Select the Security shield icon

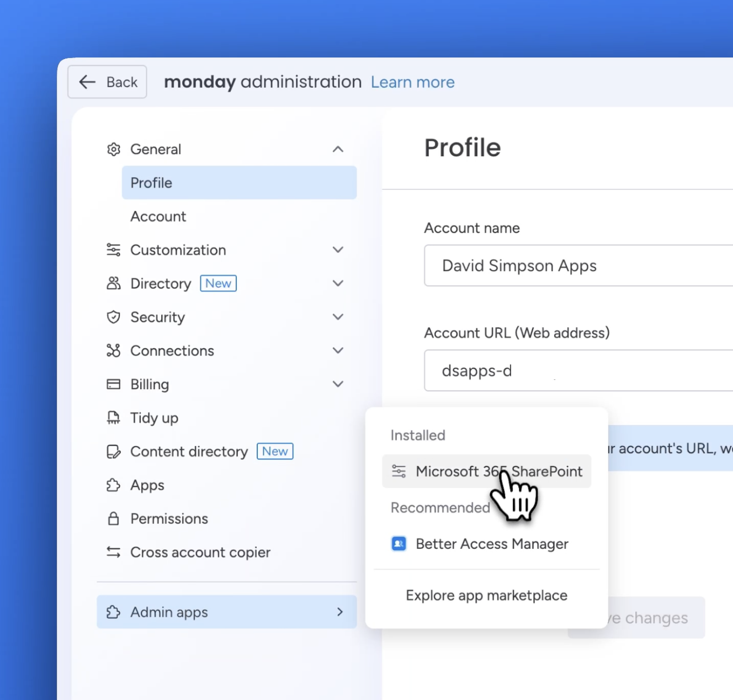pos(114,317)
